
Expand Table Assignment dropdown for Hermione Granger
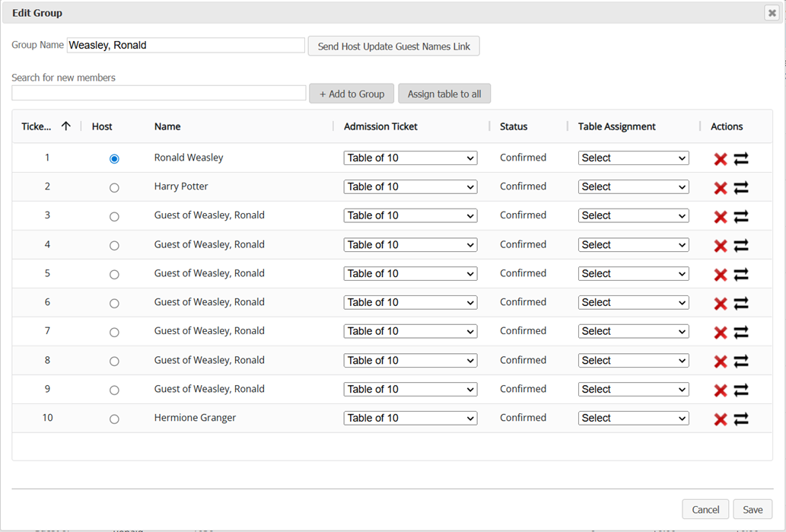tap(633, 419)
